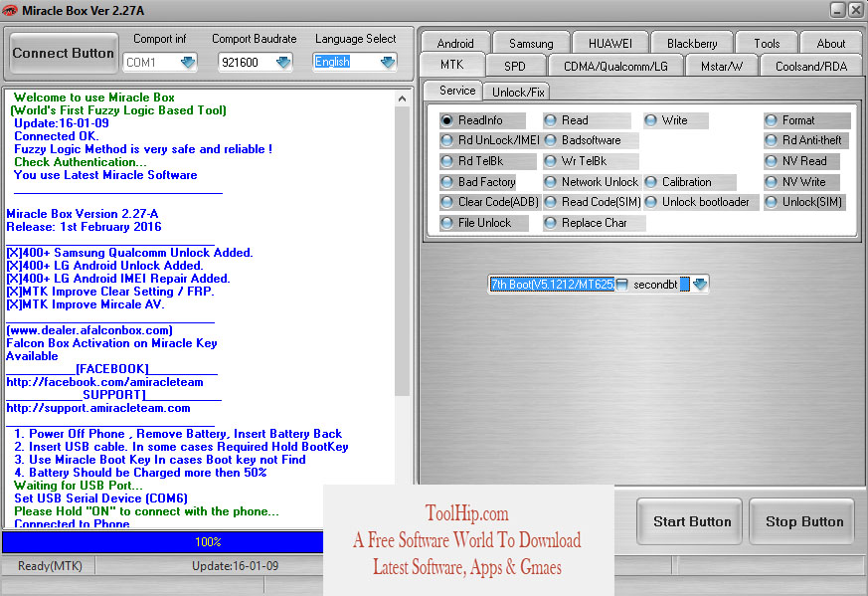Switch to the Coolsand/RDA tab
The width and height of the screenshot is (868, 596).
pyautogui.click(x=811, y=66)
